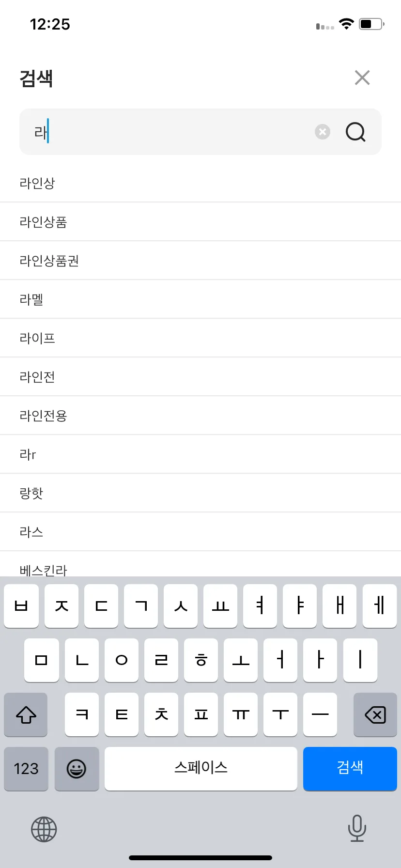The height and width of the screenshot is (868, 401).
Task: Clear the search text with the x icon
Action: [323, 132]
